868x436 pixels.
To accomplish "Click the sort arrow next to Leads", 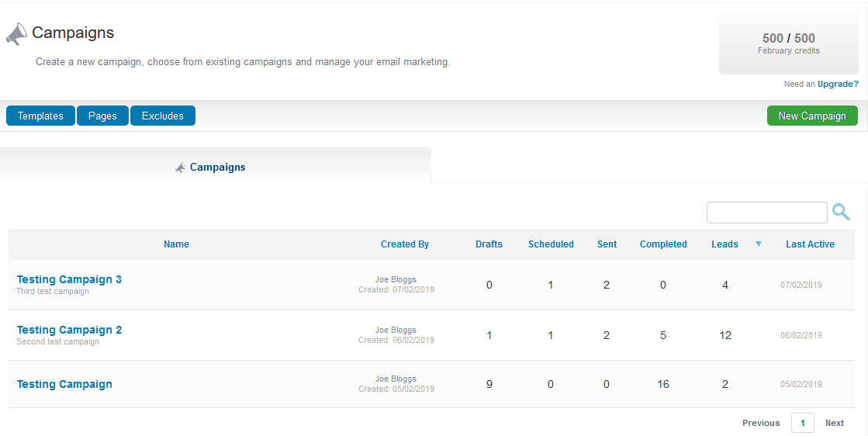I will pyautogui.click(x=758, y=244).
